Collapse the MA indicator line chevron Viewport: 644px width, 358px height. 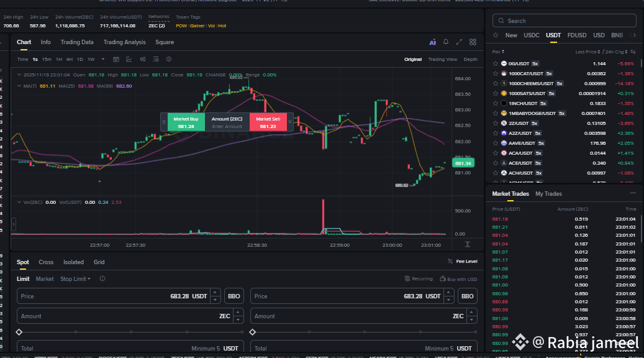pos(19,86)
